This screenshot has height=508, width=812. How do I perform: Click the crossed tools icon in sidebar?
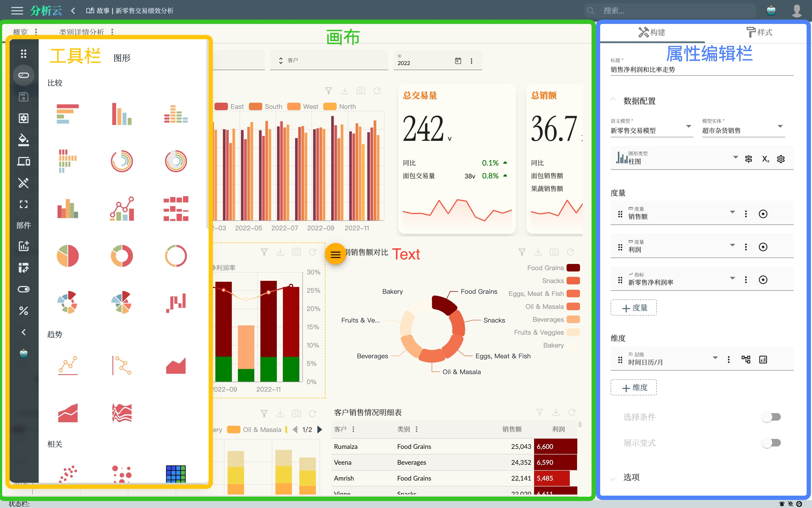pos(23,183)
